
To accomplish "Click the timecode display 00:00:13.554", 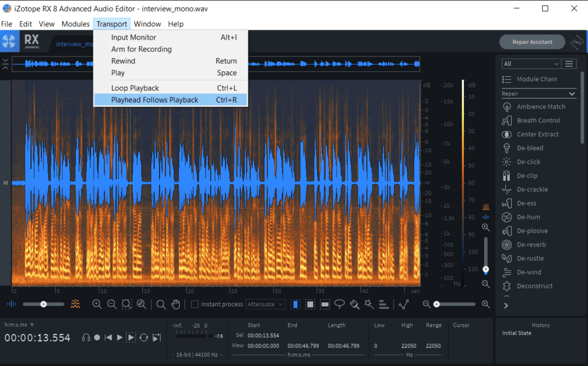I will coord(37,338).
